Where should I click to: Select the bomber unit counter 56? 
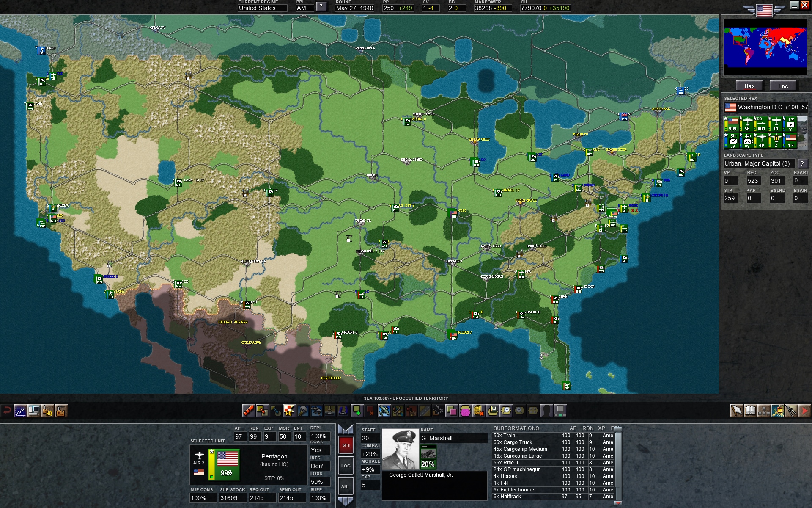point(746,124)
